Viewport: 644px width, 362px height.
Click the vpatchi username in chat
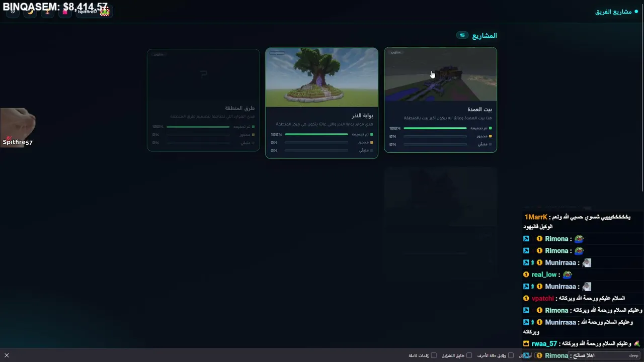click(x=542, y=299)
